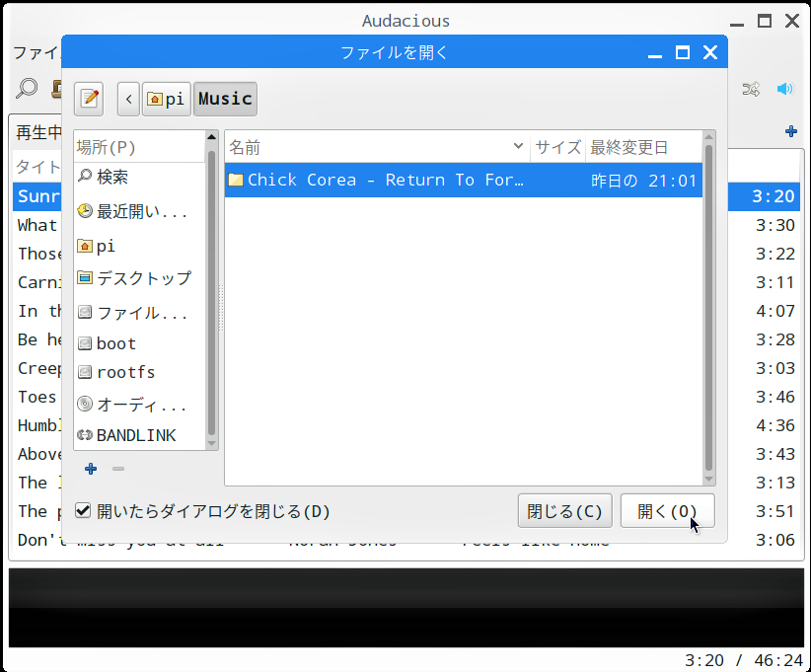
Task: Click the Audacious search magnifier icon
Action: coord(27,89)
